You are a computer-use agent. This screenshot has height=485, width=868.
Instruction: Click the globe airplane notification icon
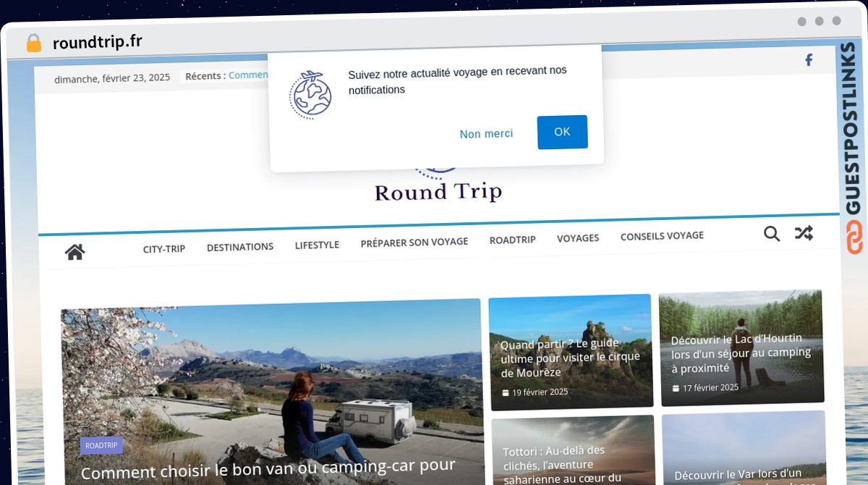click(310, 94)
